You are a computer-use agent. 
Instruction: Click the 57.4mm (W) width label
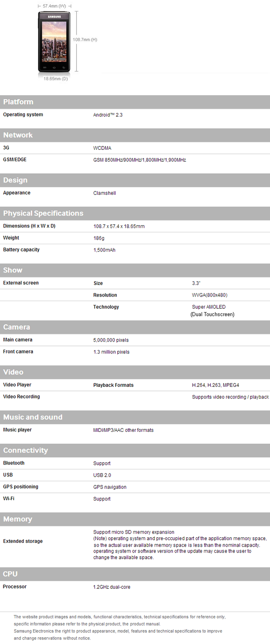(x=54, y=6)
